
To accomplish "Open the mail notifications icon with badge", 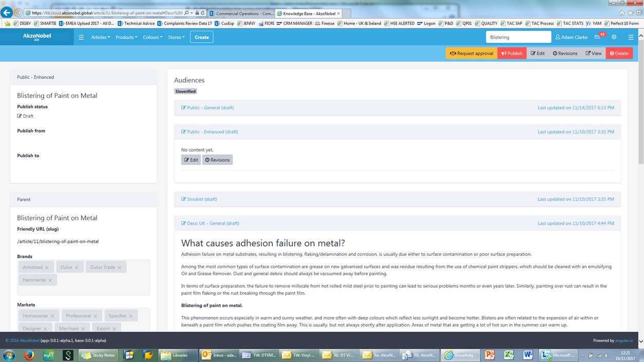I will point(599,36).
